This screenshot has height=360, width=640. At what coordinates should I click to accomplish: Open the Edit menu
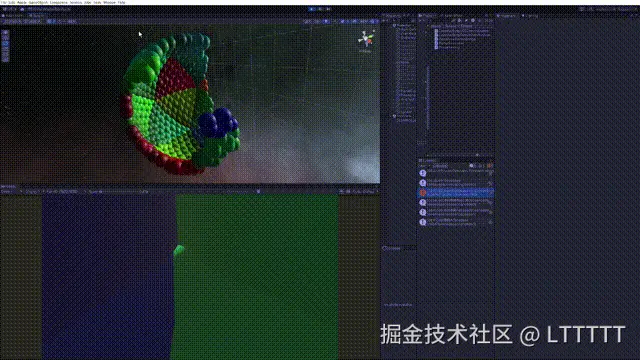(11, 2)
